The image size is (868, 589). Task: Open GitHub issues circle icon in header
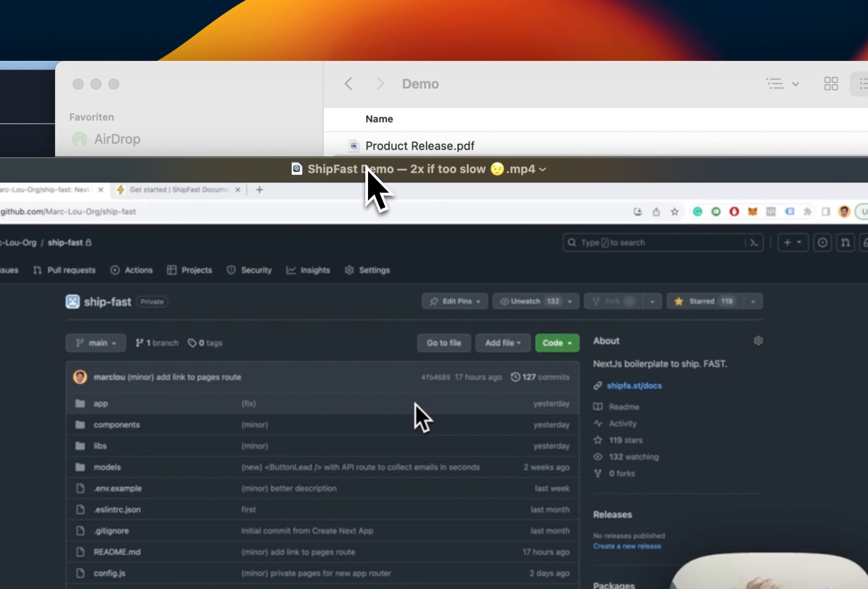822,243
